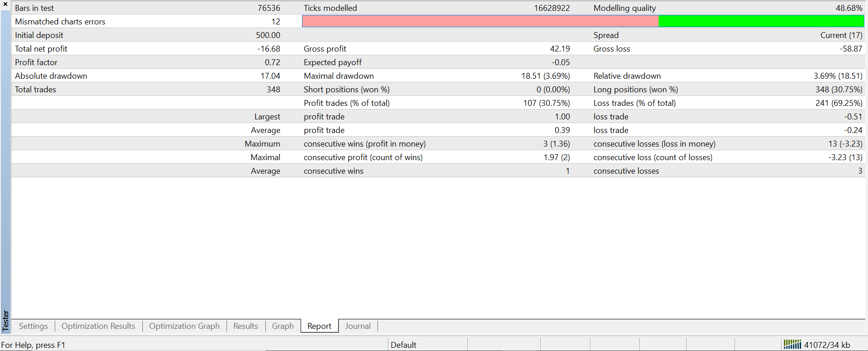Open the Journal tab
This screenshot has height=351, width=868.
(358, 326)
